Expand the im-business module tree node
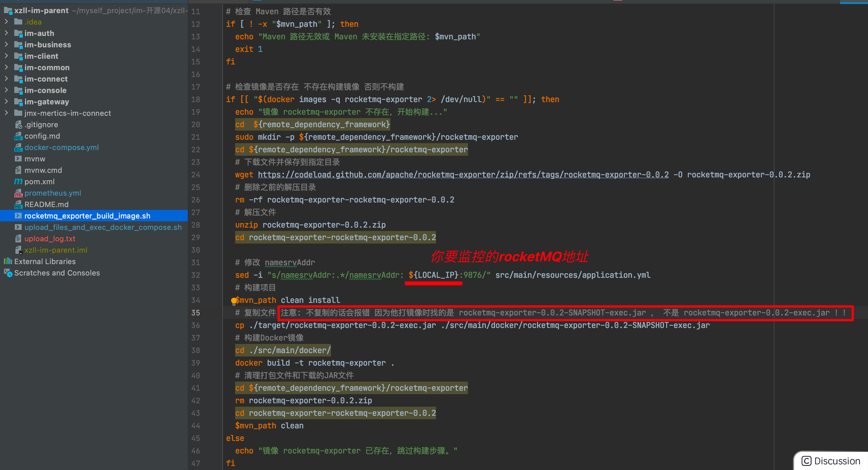 click(x=6, y=44)
